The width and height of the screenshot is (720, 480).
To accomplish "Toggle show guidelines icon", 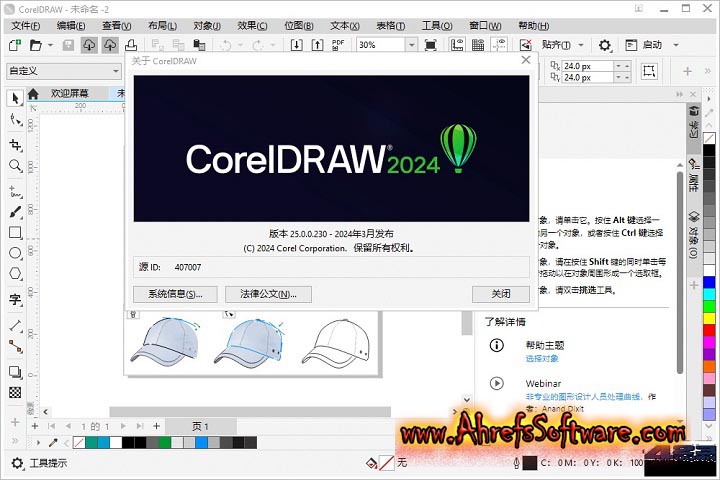I will (x=499, y=45).
